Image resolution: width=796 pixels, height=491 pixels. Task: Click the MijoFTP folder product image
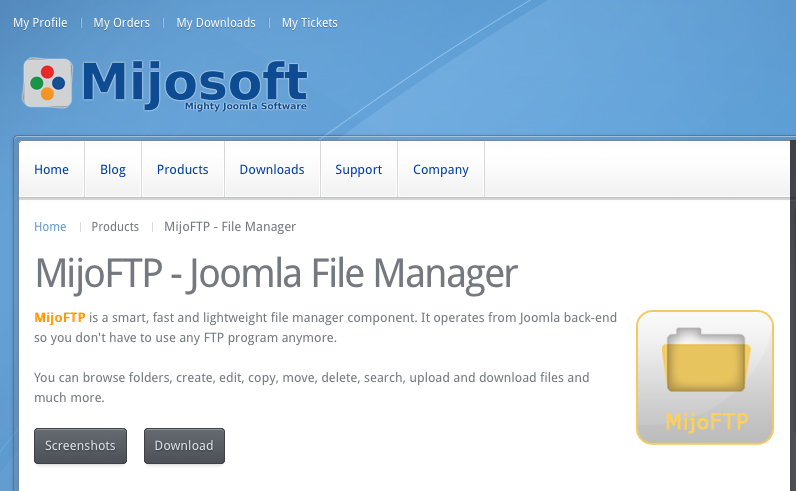tap(705, 377)
